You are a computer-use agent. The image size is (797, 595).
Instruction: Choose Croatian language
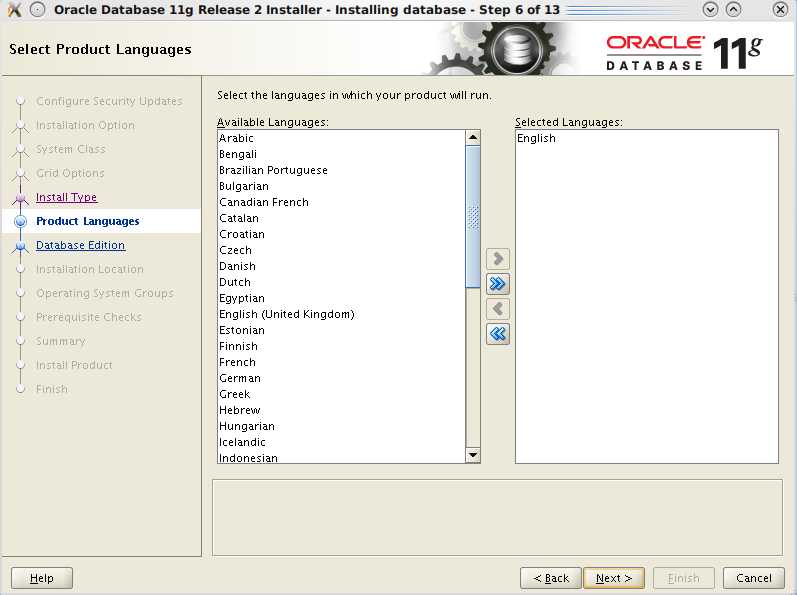(341, 234)
